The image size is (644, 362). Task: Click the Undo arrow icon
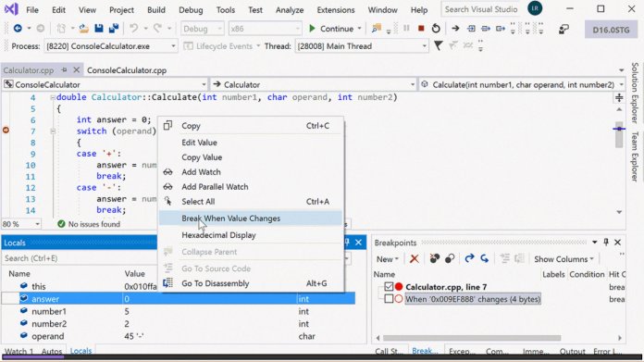pos(133,29)
